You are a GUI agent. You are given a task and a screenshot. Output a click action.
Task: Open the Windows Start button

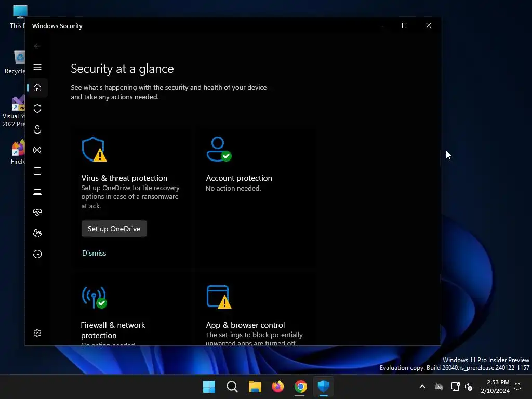(x=209, y=387)
